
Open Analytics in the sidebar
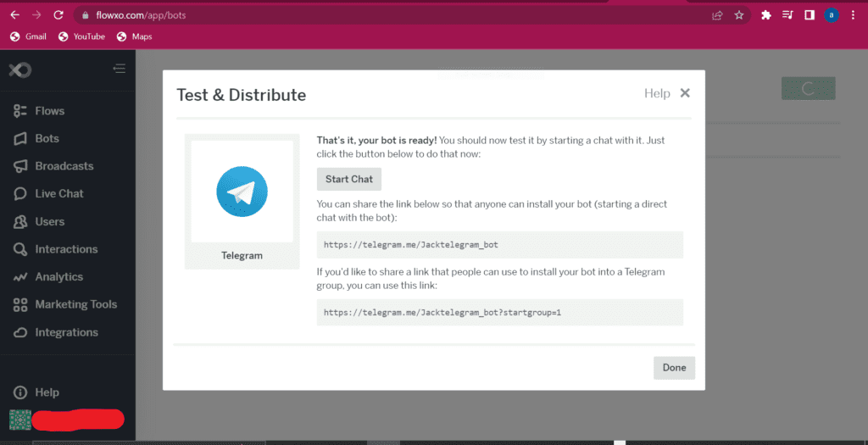point(48,276)
